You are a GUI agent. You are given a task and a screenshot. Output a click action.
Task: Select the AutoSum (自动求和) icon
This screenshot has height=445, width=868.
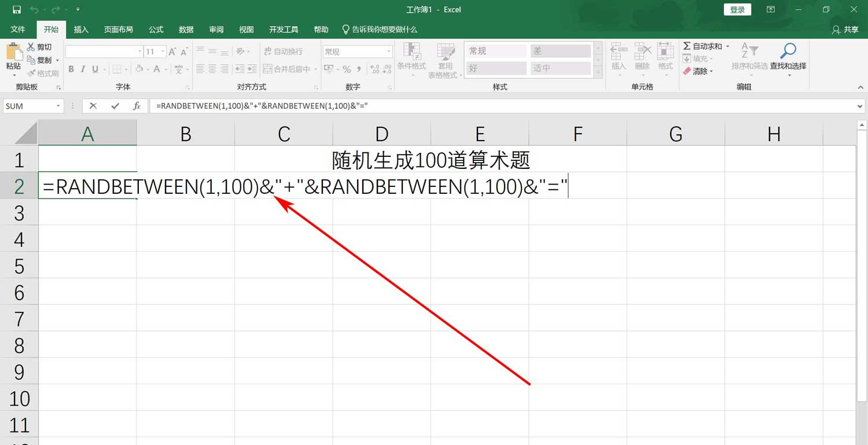point(686,46)
